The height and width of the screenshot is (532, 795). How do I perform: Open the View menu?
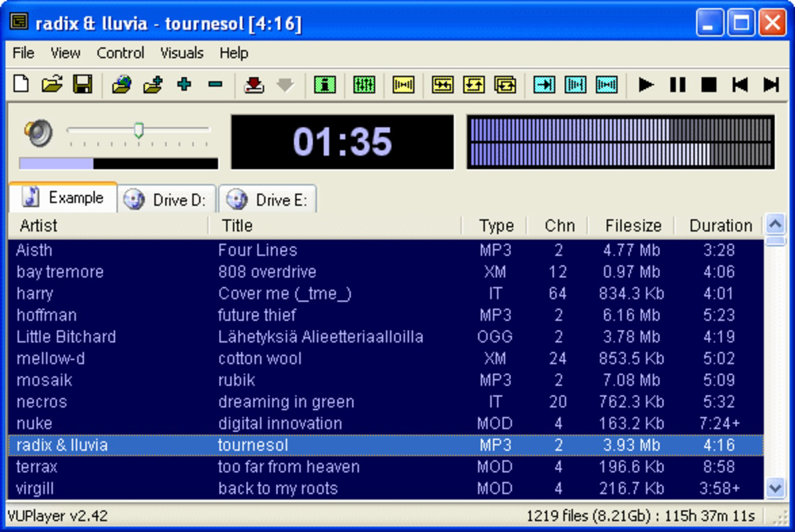click(x=65, y=53)
